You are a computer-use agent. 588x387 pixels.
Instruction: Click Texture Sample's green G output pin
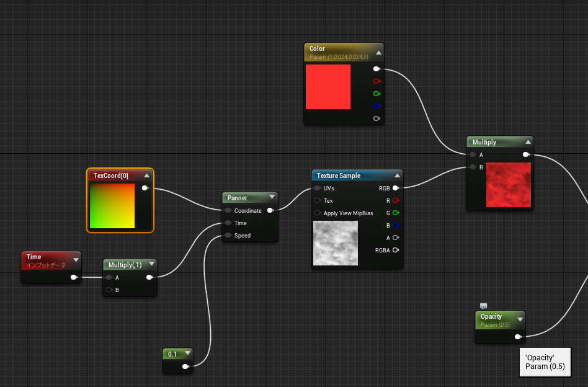point(395,213)
